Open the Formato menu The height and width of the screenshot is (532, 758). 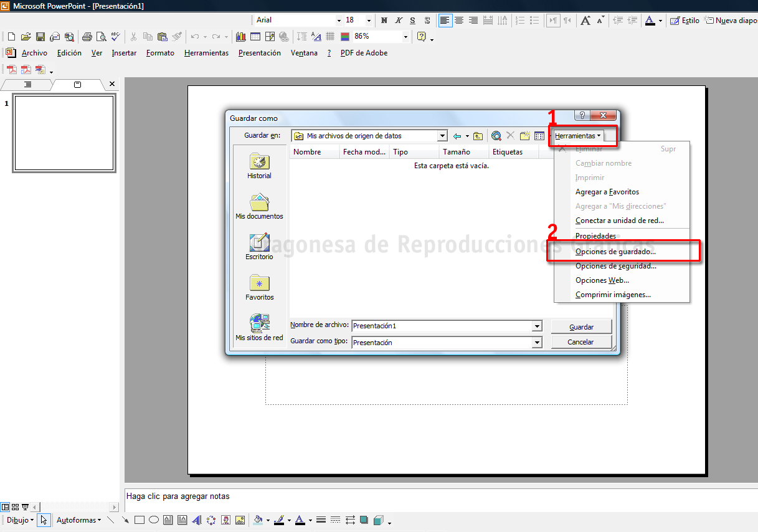coord(160,53)
